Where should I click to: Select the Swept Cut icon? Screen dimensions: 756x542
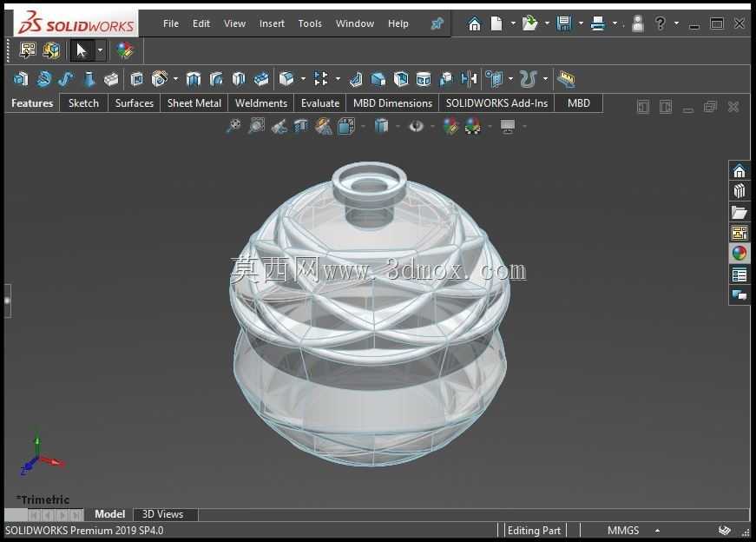[x=216, y=79]
